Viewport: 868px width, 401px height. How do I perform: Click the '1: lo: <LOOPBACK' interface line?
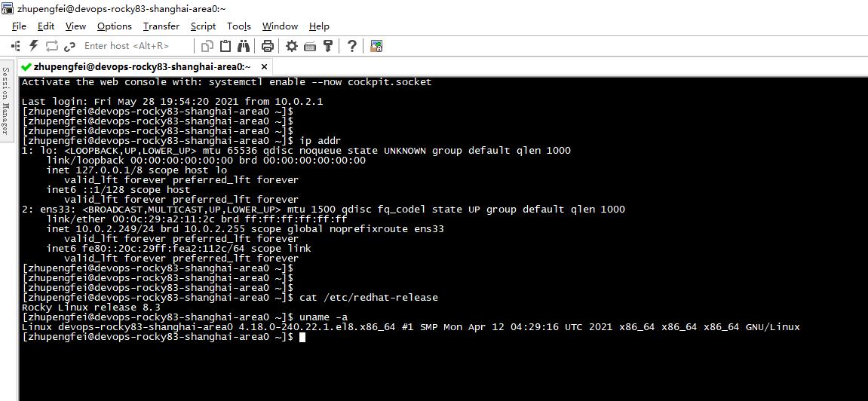296,151
